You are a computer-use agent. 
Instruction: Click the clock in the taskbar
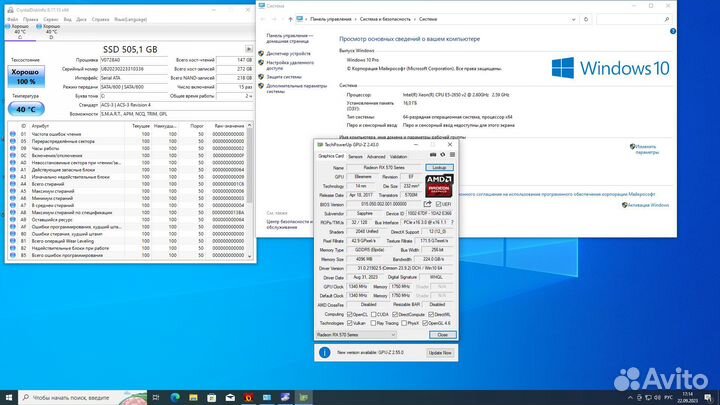[687, 398]
